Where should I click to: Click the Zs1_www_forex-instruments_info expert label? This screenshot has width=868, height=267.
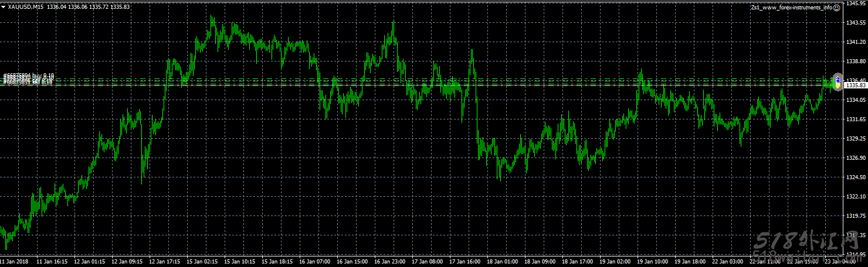791,8
